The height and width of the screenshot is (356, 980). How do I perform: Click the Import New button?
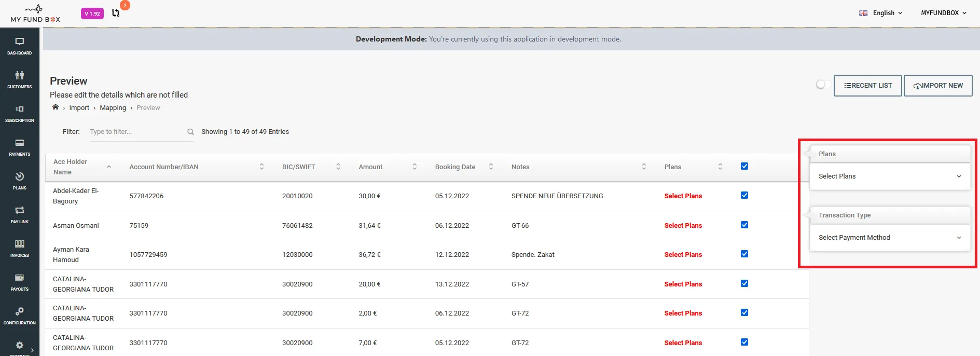[x=938, y=86]
